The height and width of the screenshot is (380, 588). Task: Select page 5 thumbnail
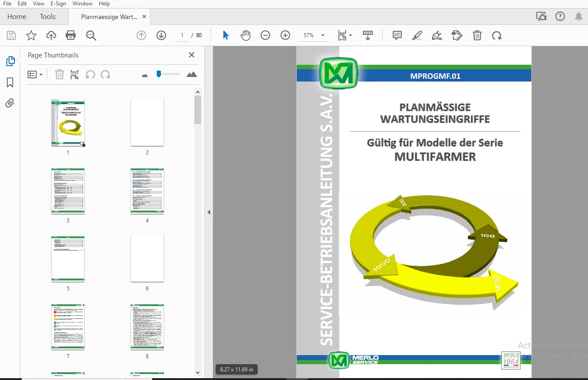pyautogui.click(x=68, y=259)
